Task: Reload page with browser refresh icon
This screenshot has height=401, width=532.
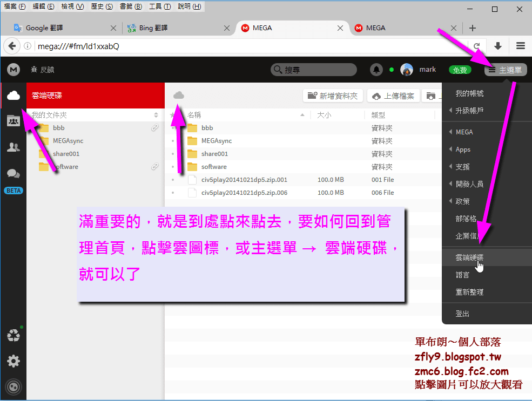Action: (477, 46)
